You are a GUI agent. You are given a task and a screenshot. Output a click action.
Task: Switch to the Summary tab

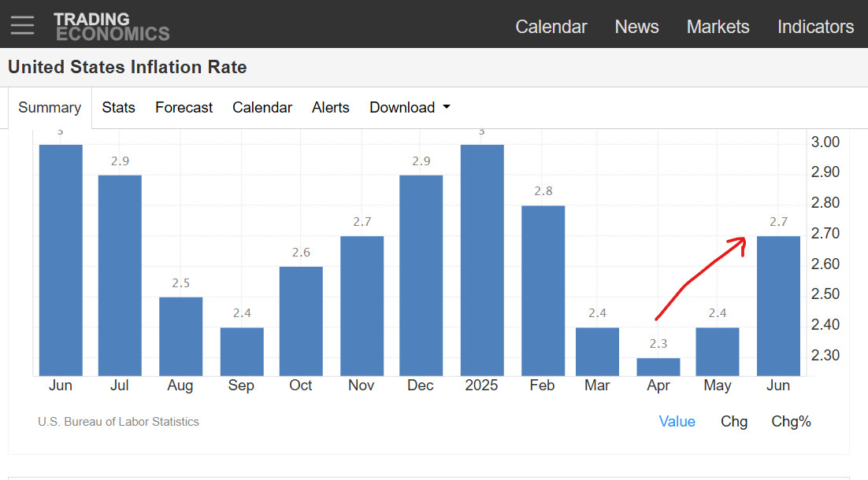click(50, 107)
